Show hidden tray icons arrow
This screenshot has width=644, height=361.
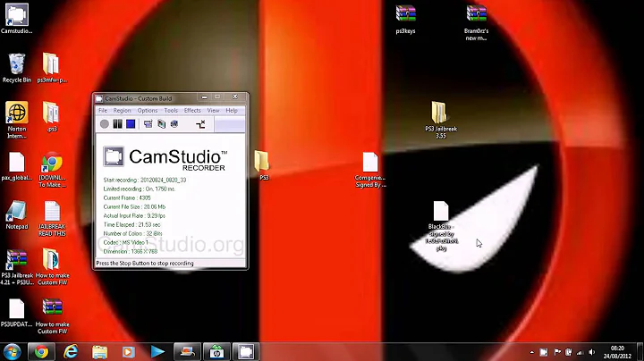(532, 352)
